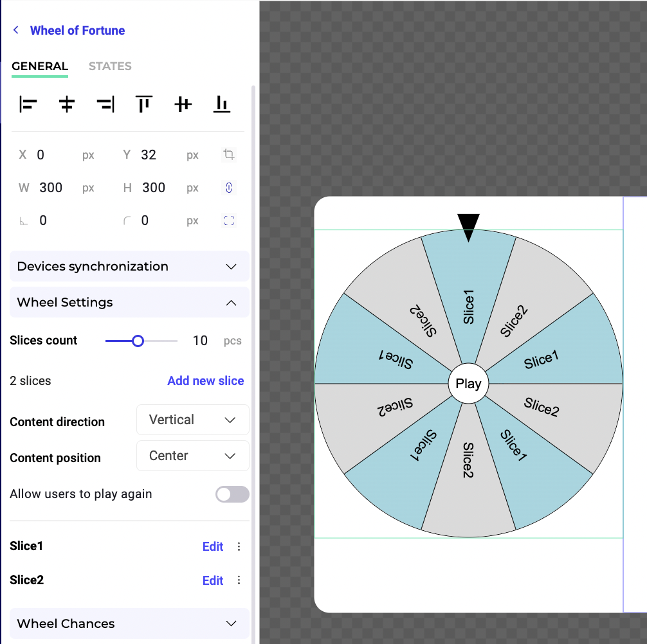This screenshot has height=644, width=647.
Task: Select the GENERAL tab
Action: pyautogui.click(x=40, y=66)
